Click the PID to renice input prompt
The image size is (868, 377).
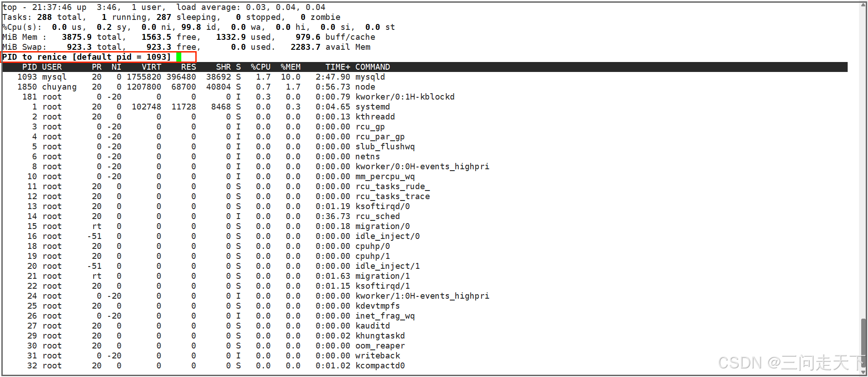(99, 57)
